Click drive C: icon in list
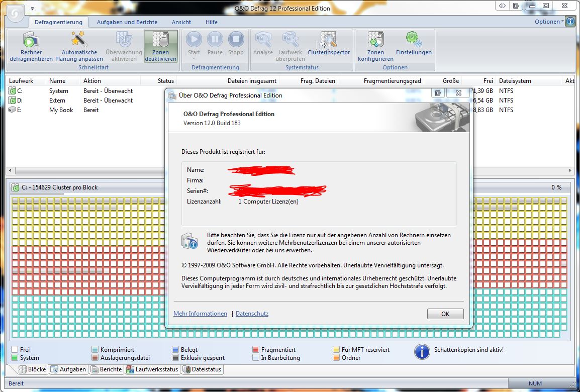This screenshot has width=580, height=392. (12, 90)
